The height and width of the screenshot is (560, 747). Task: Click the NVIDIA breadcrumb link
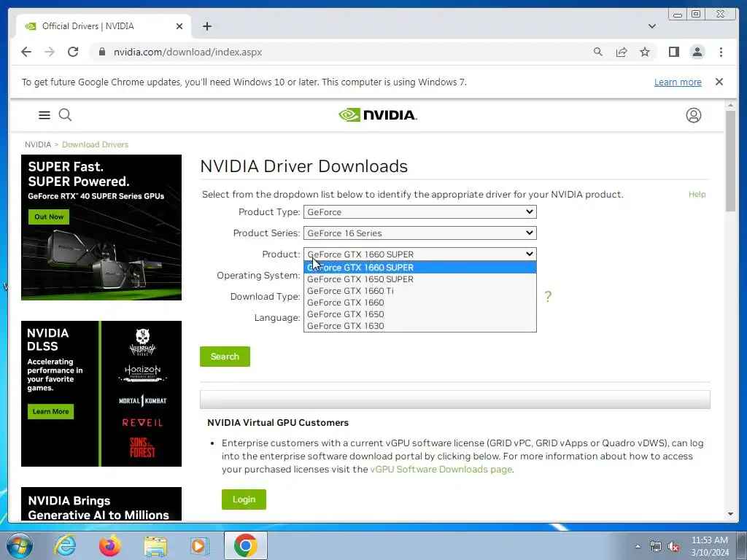38,144
